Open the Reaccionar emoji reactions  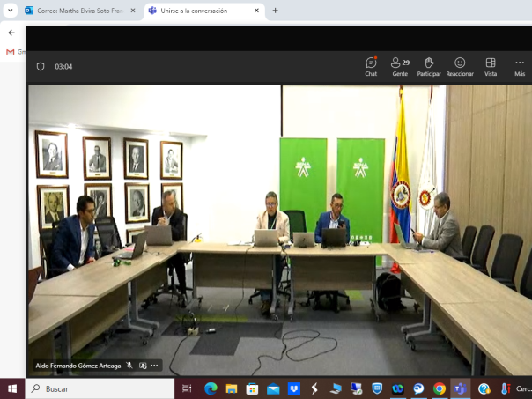click(460, 66)
